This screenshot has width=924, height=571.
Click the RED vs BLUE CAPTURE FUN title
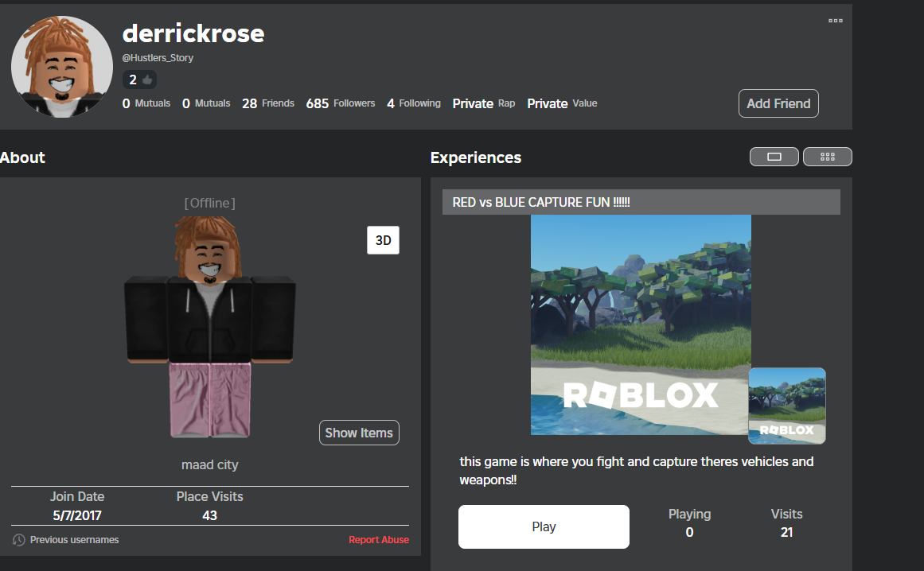541,203
